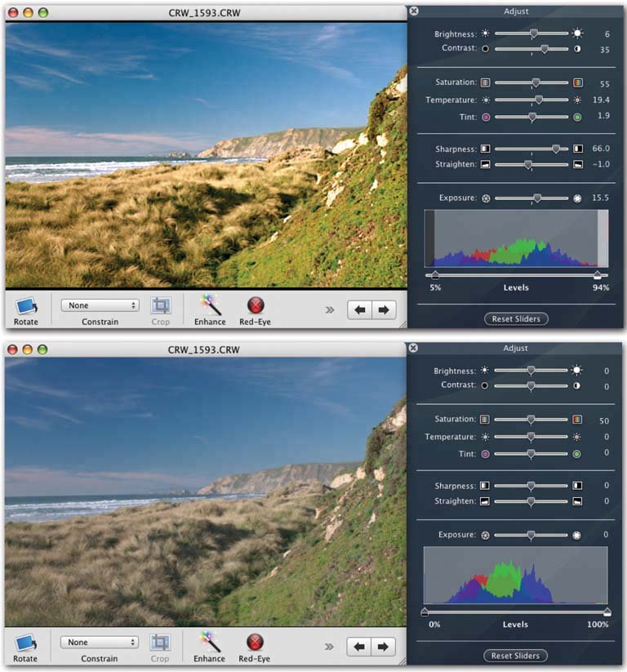Go to previous photo in lower window
This screenshot has height=672, width=627.
click(x=358, y=647)
